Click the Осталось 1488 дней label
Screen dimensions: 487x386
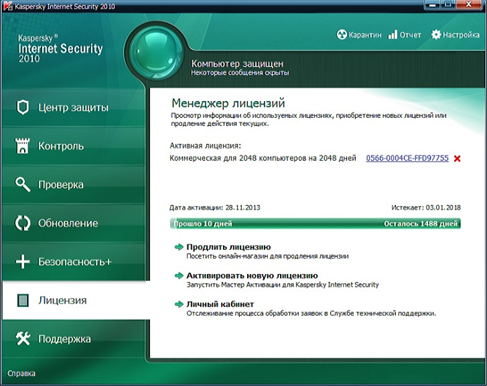pos(421,224)
